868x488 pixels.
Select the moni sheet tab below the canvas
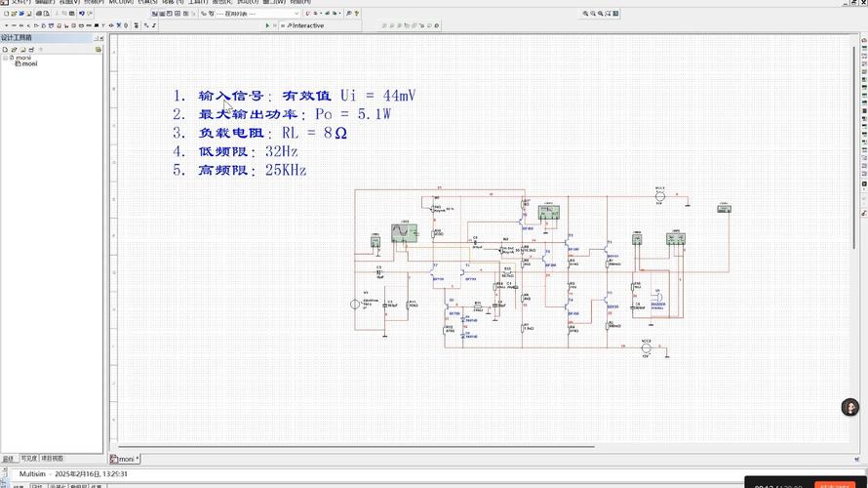(125, 459)
